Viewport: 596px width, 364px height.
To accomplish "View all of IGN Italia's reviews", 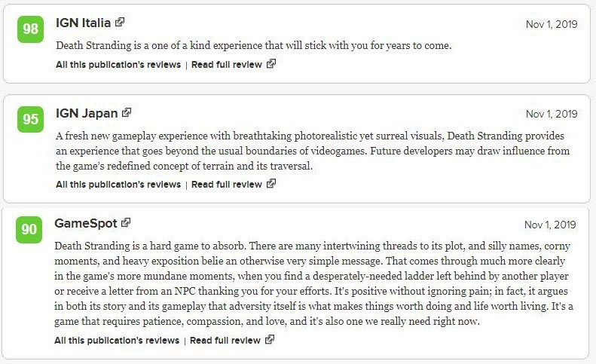I will coord(118,65).
